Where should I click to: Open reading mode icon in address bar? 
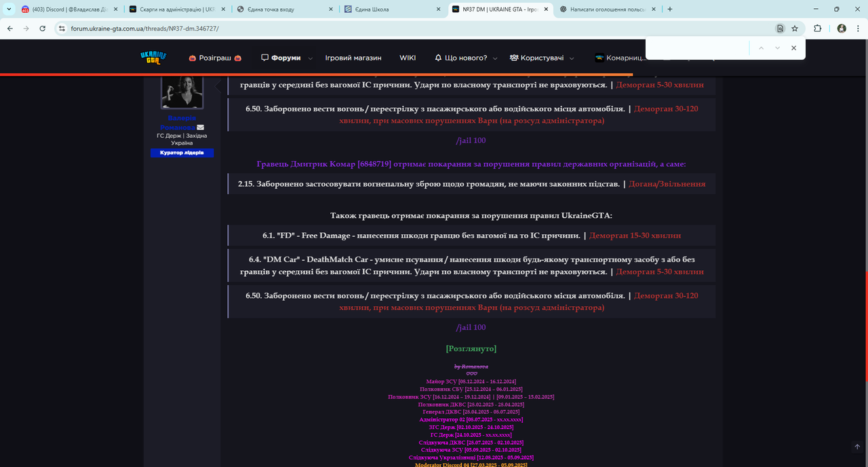click(x=781, y=29)
